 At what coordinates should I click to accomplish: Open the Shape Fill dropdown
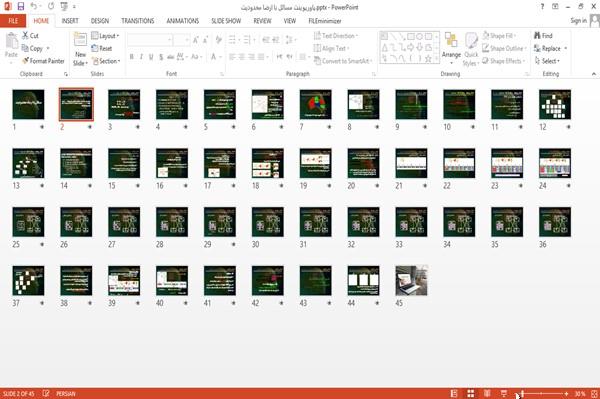tap(499, 36)
